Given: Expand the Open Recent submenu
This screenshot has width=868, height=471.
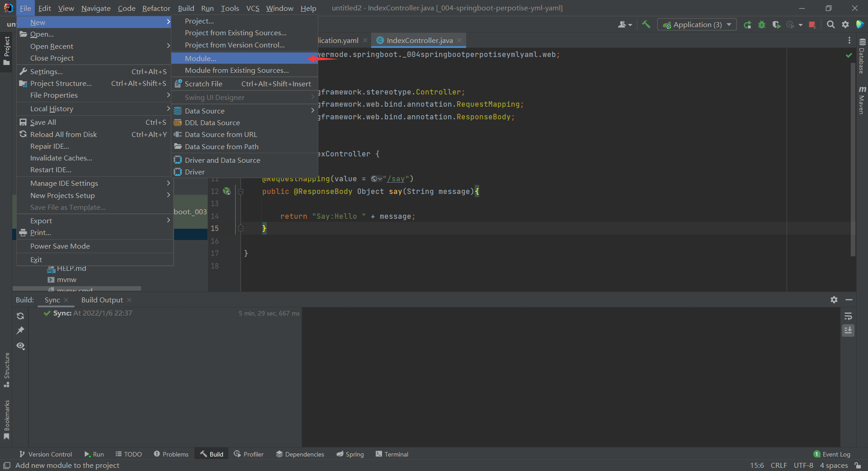Looking at the screenshot, I should [95, 46].
